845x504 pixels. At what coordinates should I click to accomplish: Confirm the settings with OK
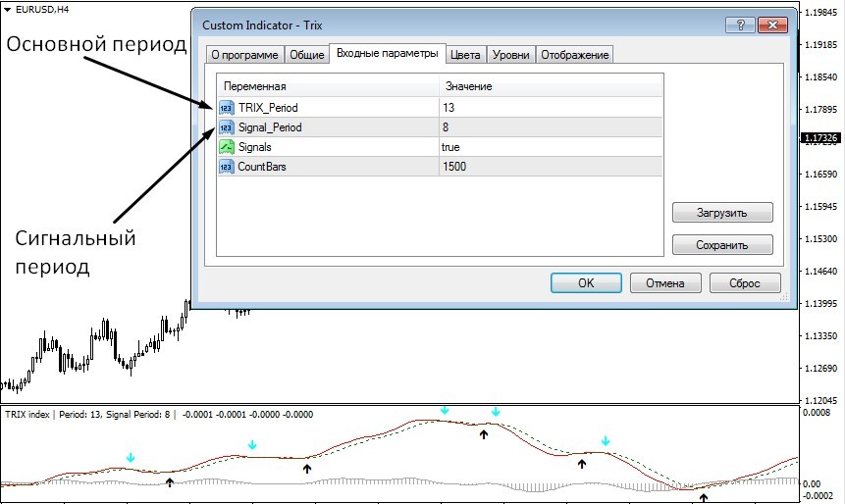[586, 283]
